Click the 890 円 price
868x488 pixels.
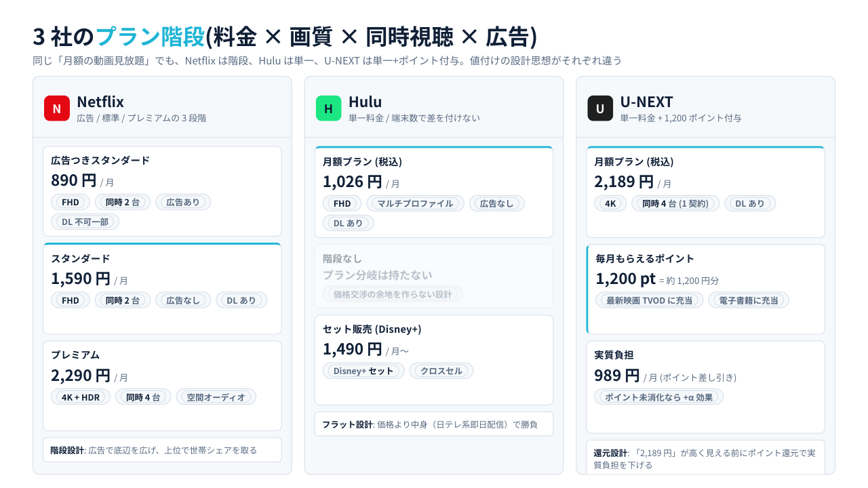[x=74, y=180]
